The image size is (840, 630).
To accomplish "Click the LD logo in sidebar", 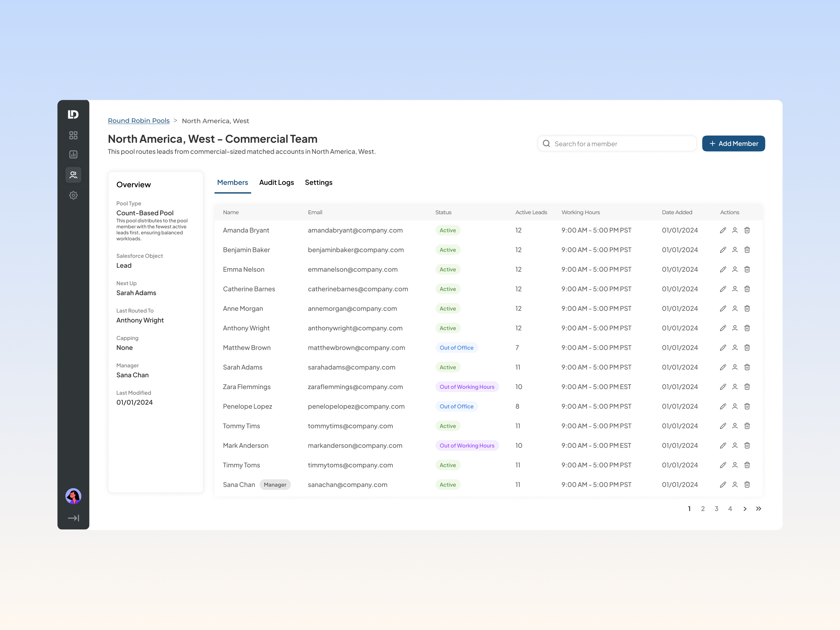I will click(73, 114).
